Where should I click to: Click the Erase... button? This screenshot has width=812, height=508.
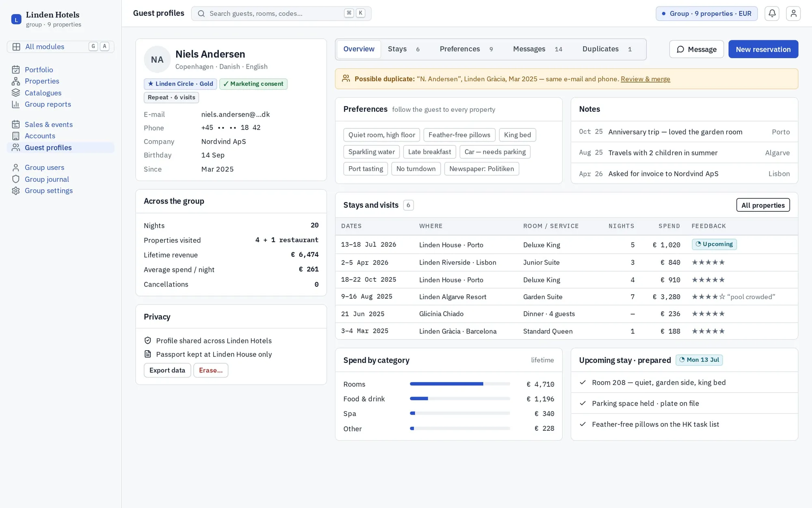[x=211, y=370]
